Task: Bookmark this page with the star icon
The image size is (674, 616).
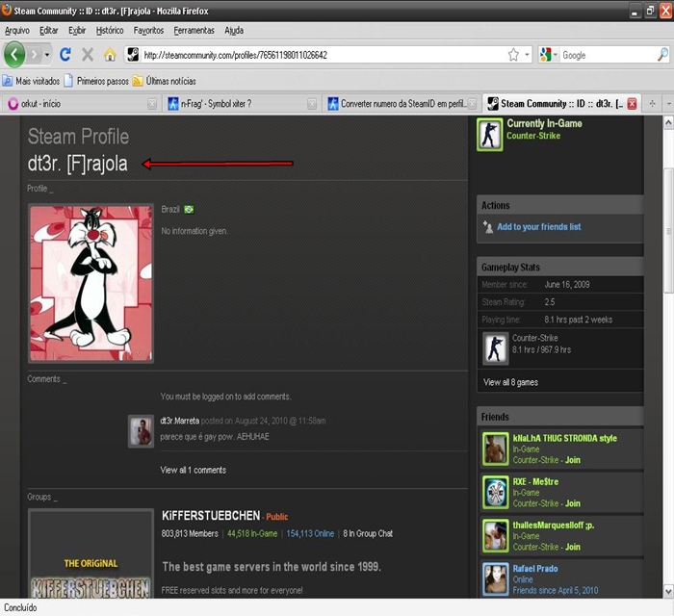Action: pos(513,55)
